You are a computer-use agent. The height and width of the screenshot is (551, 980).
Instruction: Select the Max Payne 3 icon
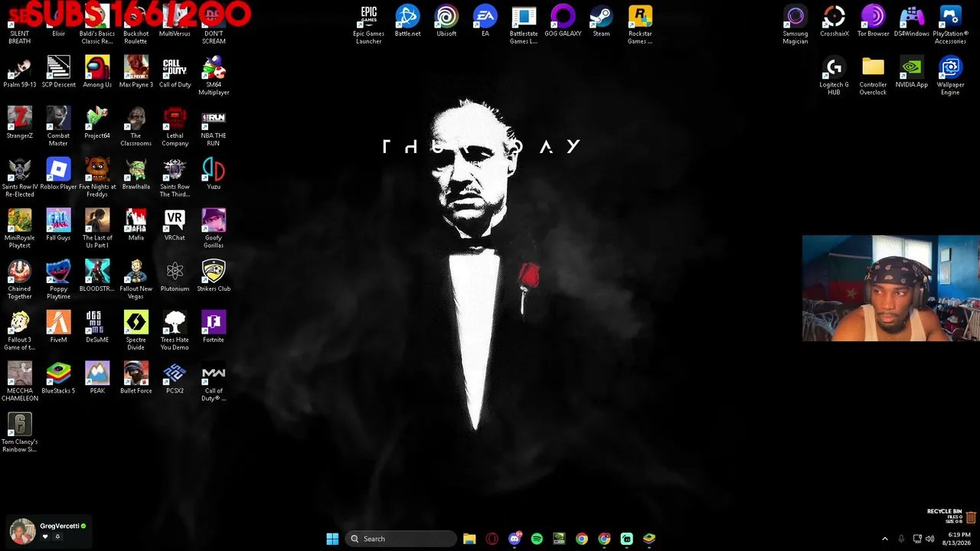(136, 72)
